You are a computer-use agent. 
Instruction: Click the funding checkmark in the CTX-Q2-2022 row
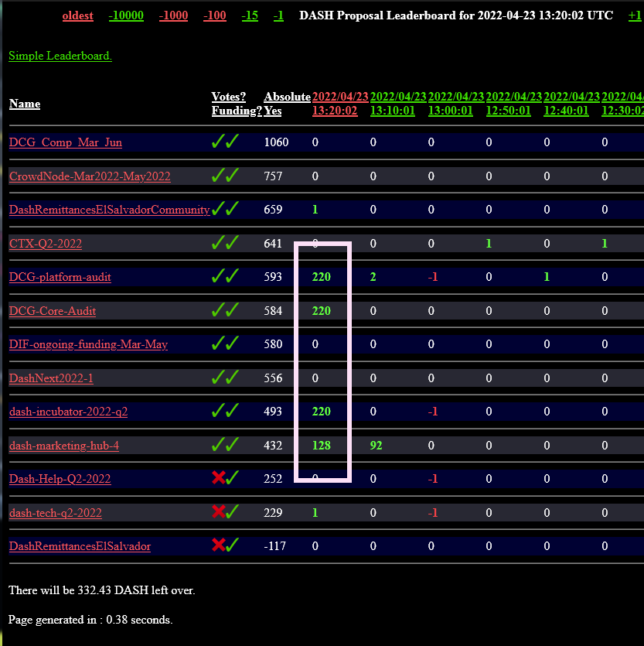click(x=232, y=242)
